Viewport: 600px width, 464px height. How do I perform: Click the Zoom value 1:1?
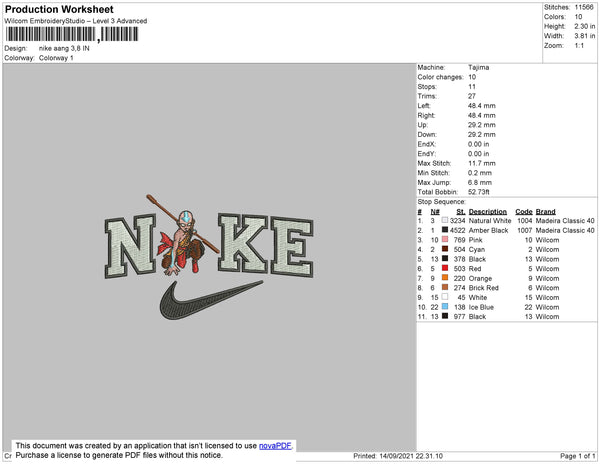click(x=579, y=46)
